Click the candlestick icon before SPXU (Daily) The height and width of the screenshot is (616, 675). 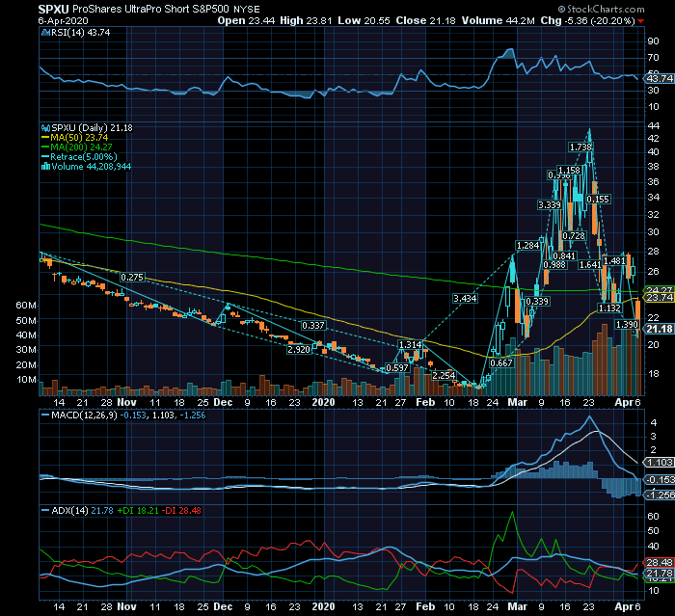point(45,128)
